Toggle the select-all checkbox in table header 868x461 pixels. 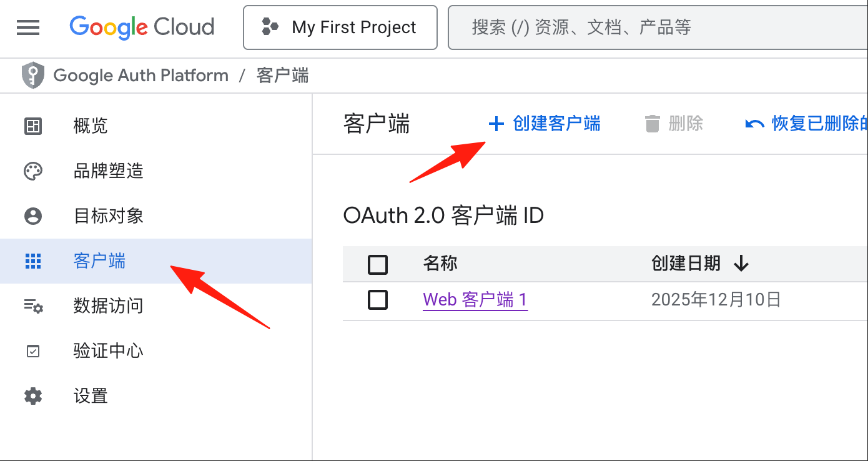coord(378,264)
